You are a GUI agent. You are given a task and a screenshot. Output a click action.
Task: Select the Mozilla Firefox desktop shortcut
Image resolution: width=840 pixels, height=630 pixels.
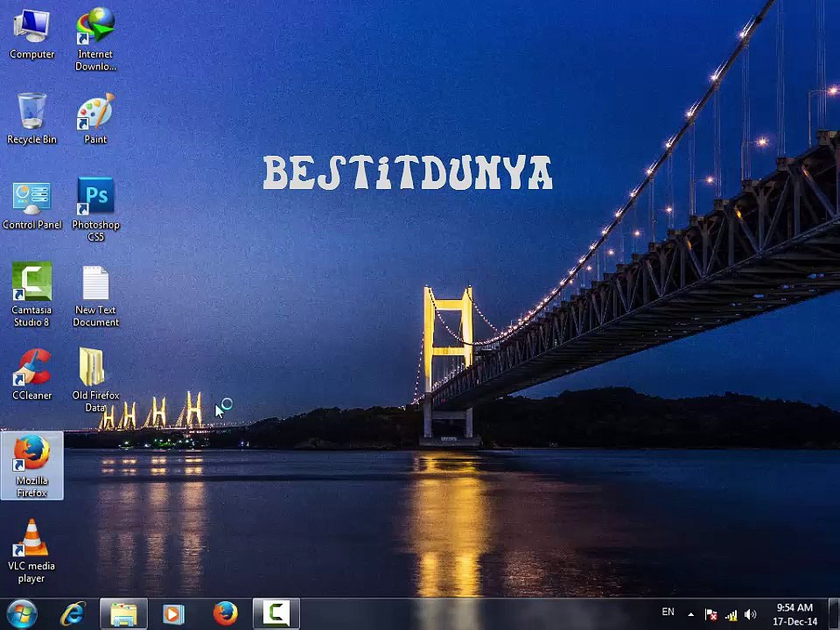point(31,465)
